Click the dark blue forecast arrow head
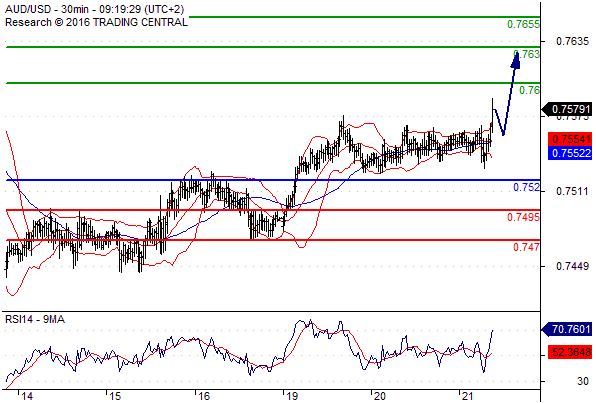Screen dimensions: 596x403 (515, 60)
